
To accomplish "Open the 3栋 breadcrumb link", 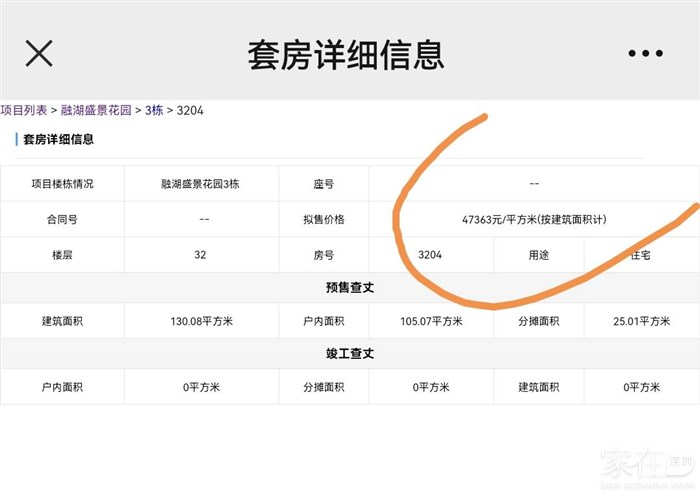I will click(x=154, y=110).
